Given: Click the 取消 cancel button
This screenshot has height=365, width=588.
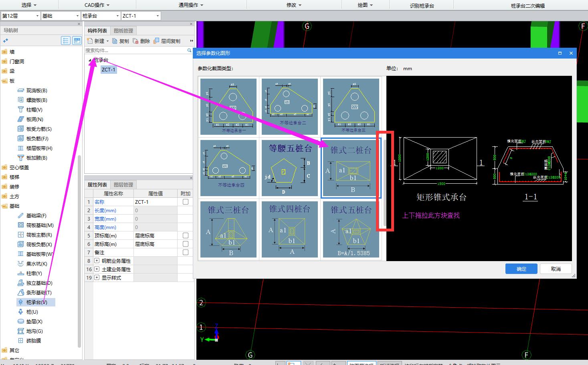Looking at the screenshot, I should (x=556, y=269).
